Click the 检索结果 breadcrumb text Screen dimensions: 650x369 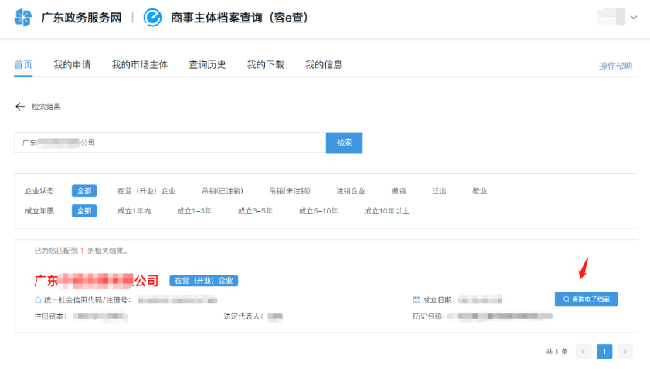pos(46,107)
